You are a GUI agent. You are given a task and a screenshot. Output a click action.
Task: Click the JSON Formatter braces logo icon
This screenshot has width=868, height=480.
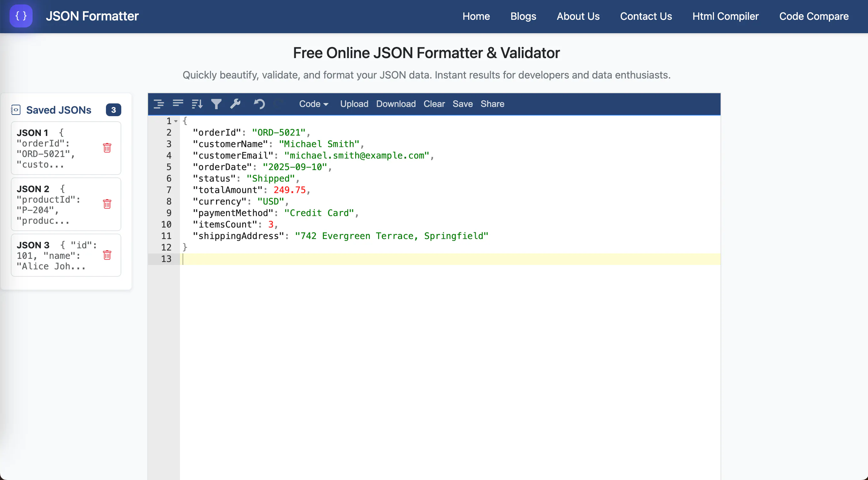pos(21,16)
